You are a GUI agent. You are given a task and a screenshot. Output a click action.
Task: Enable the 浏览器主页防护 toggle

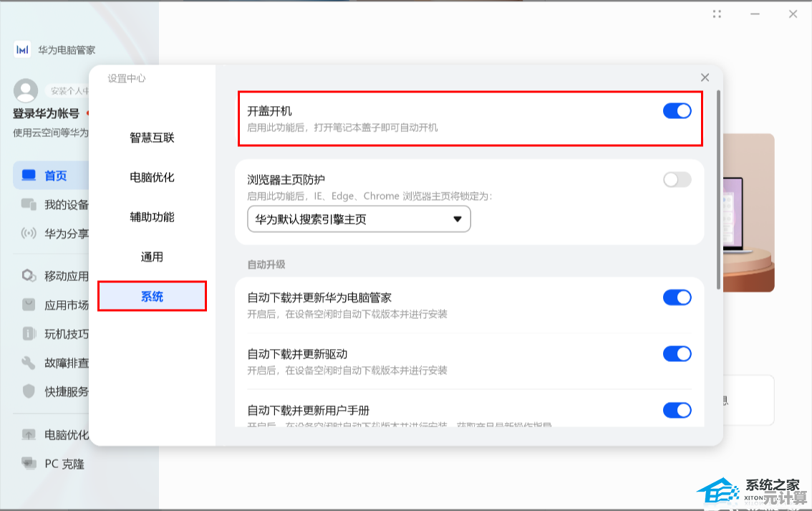coord(677,180)
